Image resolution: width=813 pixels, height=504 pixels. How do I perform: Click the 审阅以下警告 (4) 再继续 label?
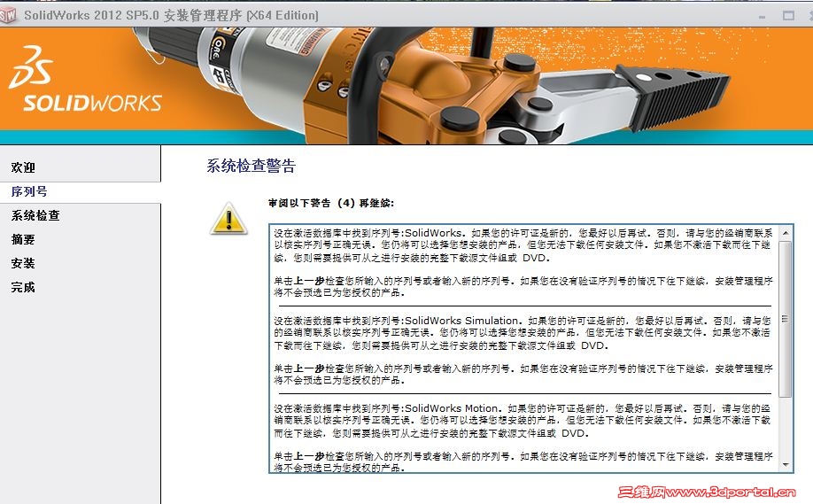point(331,203)
